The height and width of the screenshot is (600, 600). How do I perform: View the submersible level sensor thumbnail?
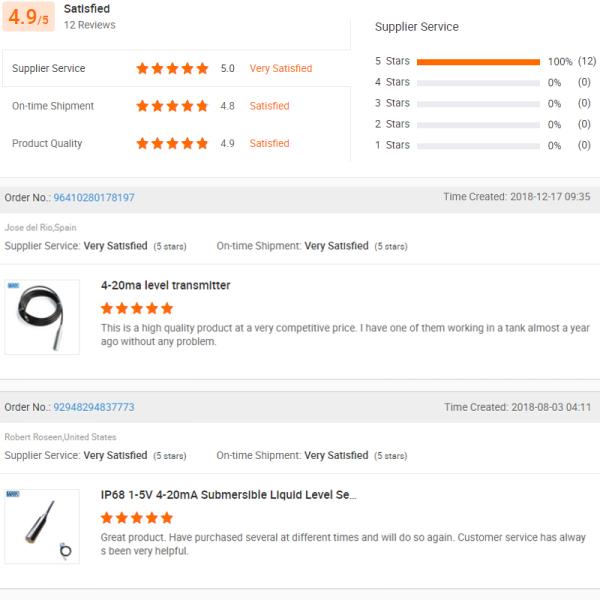(42, 526)
